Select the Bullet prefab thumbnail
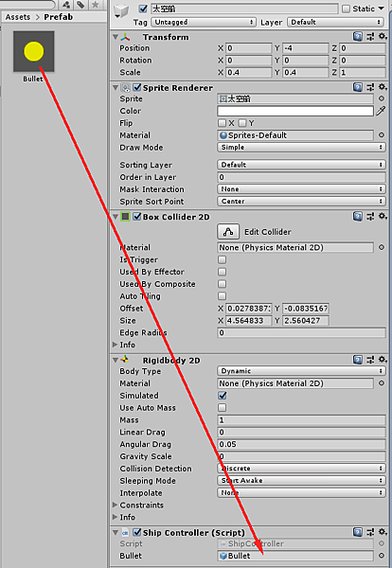 coord(34,51)
